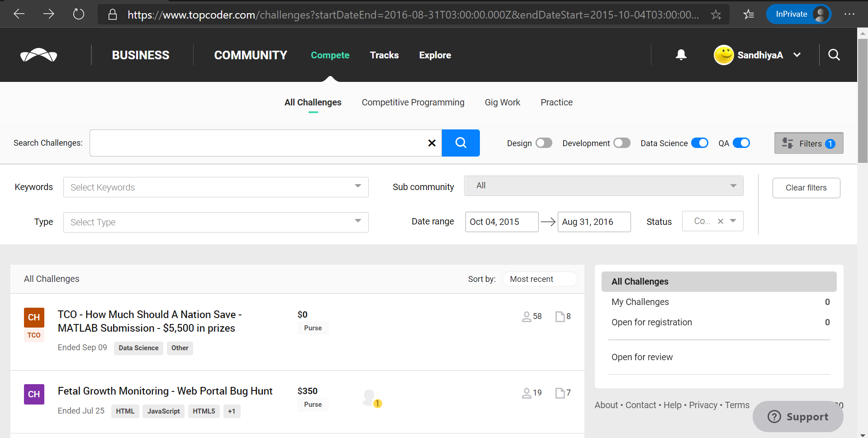
Task: Open the favorites list icon
Action: point(749,14)
